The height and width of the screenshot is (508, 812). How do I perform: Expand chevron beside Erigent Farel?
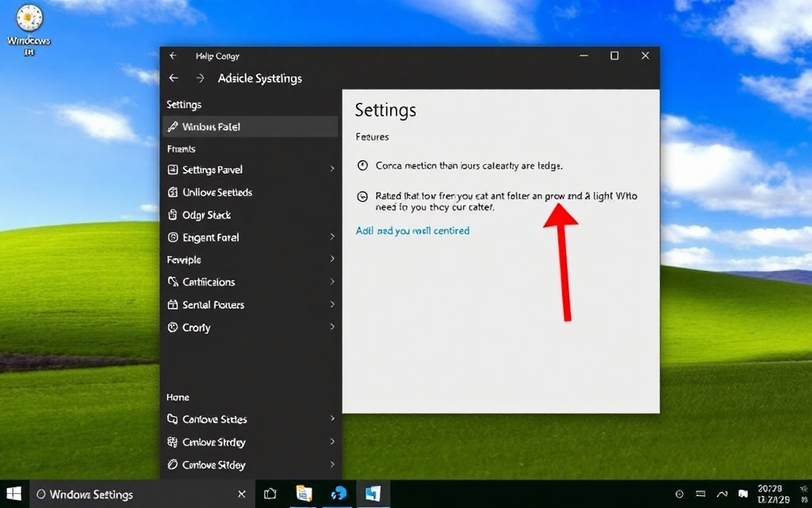[x=332, y=237]
